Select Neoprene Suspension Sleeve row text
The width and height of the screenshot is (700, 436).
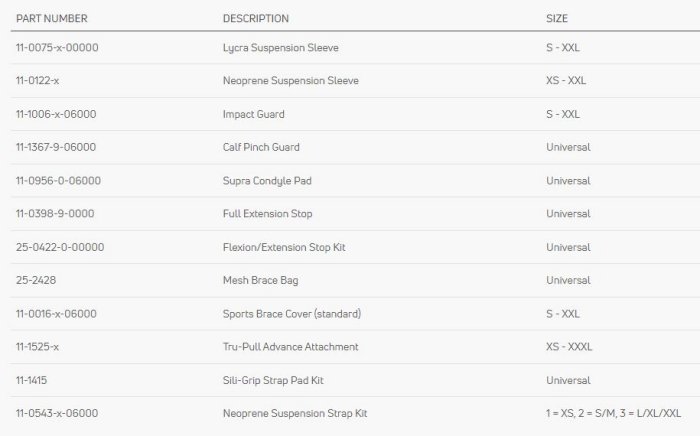coord(290,81)
